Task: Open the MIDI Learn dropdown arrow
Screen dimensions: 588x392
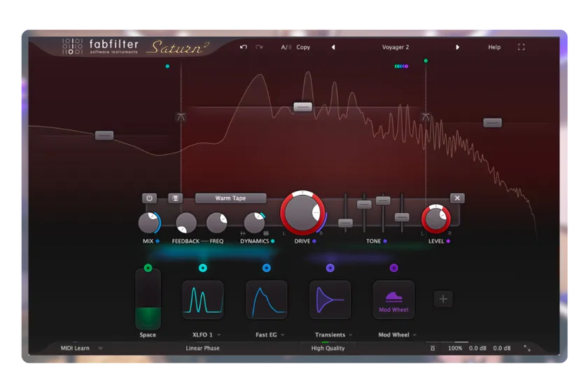Action: point(101,348)
